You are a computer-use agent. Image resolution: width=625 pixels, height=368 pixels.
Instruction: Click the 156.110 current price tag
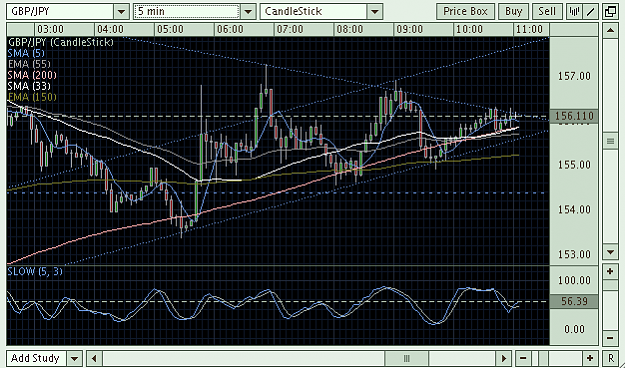point(574,116)
